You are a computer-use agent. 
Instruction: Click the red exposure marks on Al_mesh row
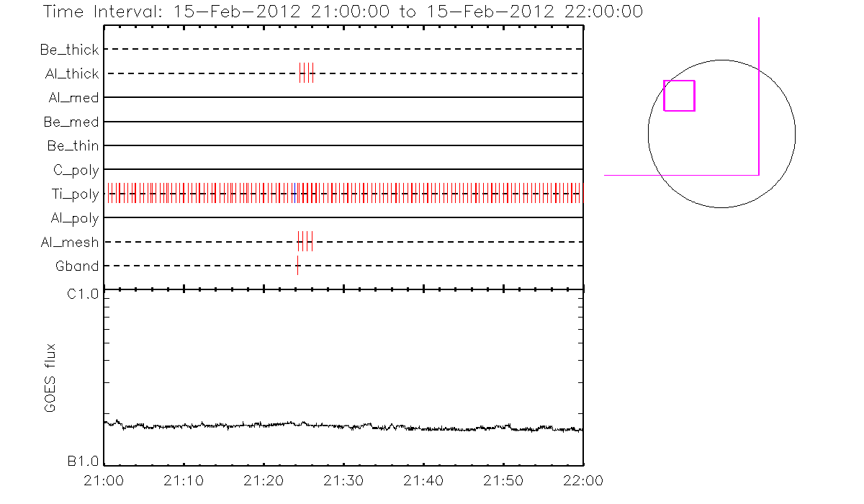305,241
